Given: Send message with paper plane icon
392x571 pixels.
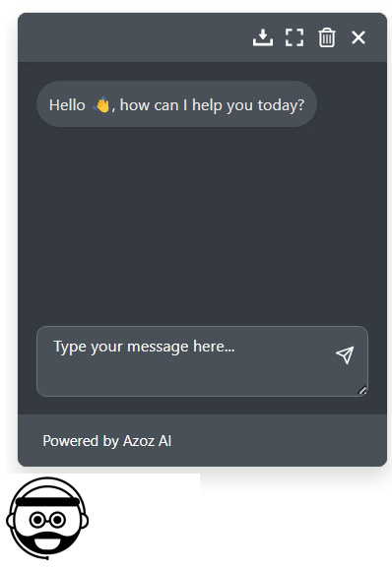Looking at the screenshot, I should click(345, 355).
